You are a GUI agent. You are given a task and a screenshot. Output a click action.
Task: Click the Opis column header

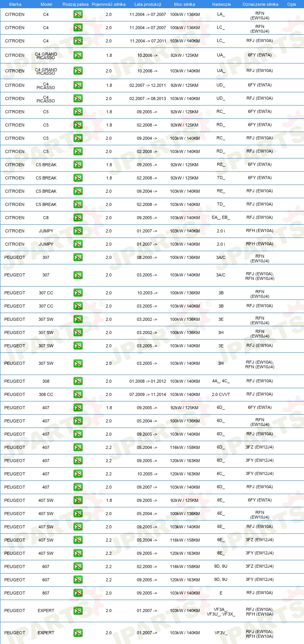(292, 4)
